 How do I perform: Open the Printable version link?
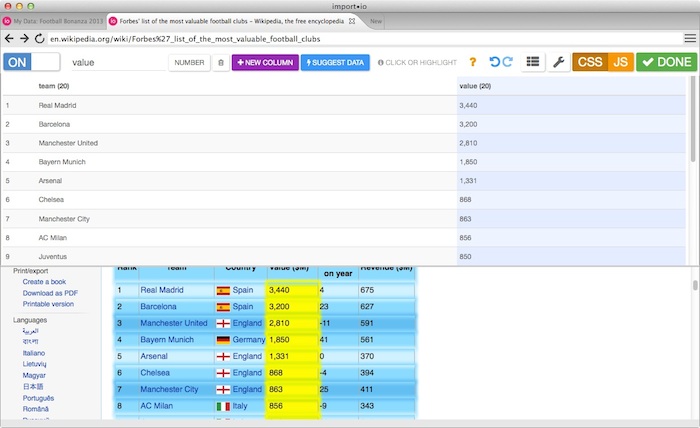48,304
